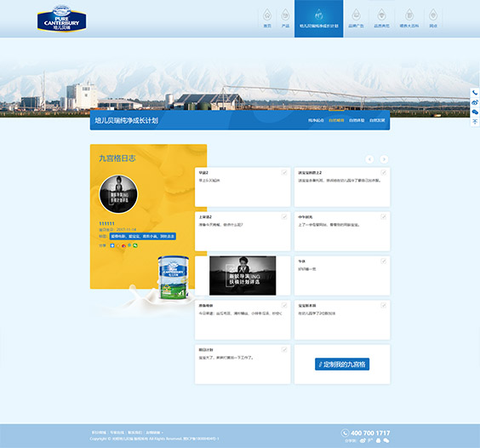Click the 午休 card title
Viewport: 480px width, 448px height.
[302, 261]
